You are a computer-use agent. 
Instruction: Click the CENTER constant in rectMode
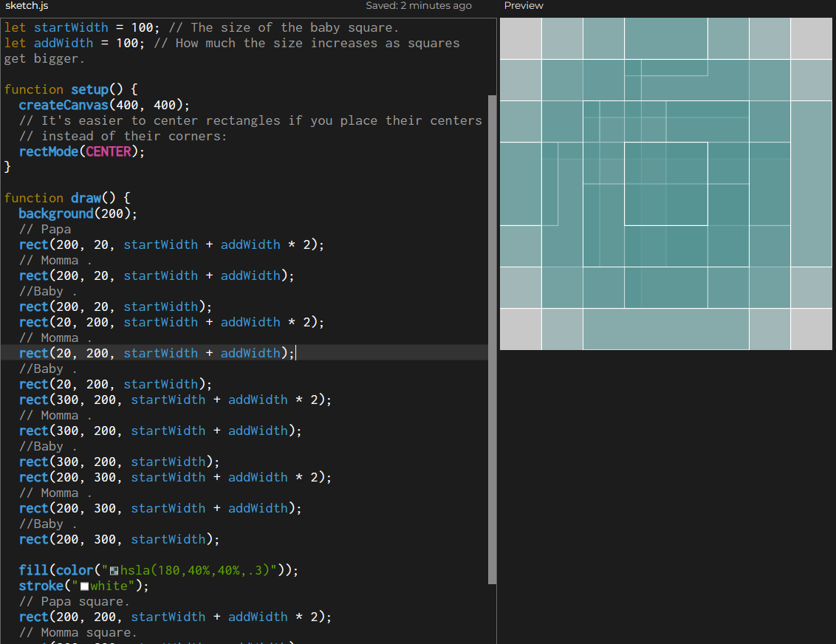click(109, 152)
